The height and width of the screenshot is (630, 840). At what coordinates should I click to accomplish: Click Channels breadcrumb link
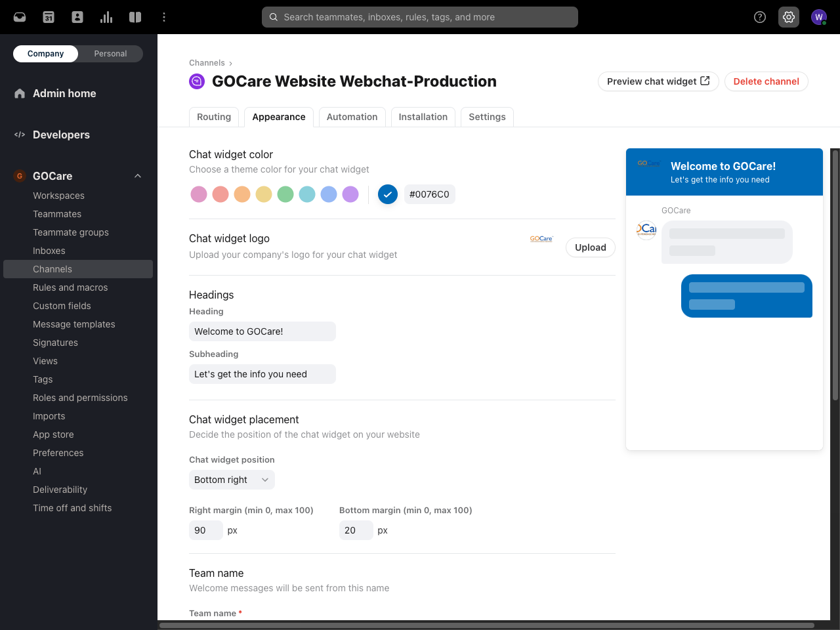point(207,63)
